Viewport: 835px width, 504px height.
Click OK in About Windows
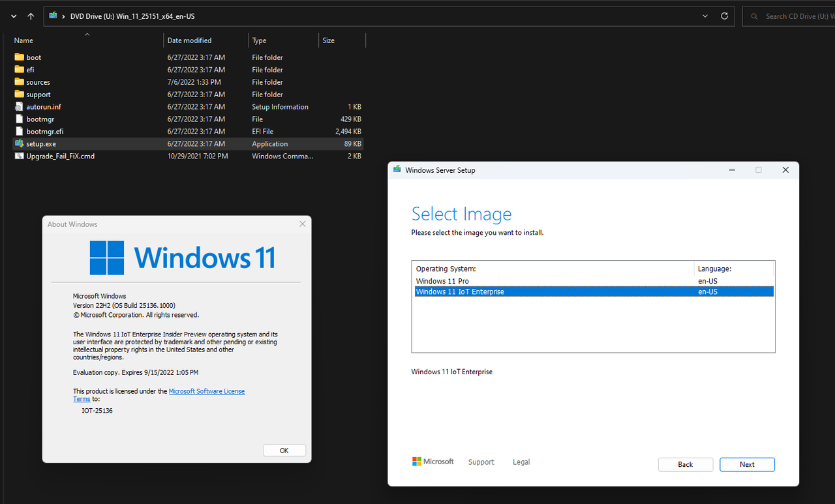coord(284,451)
